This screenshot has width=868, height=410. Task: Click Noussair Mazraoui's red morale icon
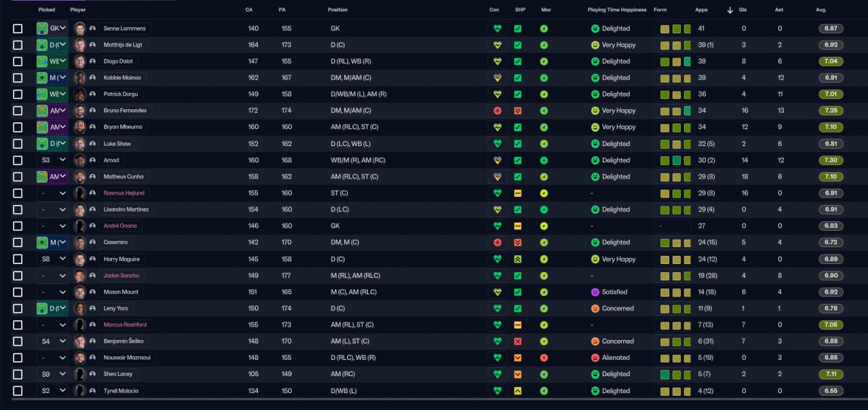pos(544,358)
